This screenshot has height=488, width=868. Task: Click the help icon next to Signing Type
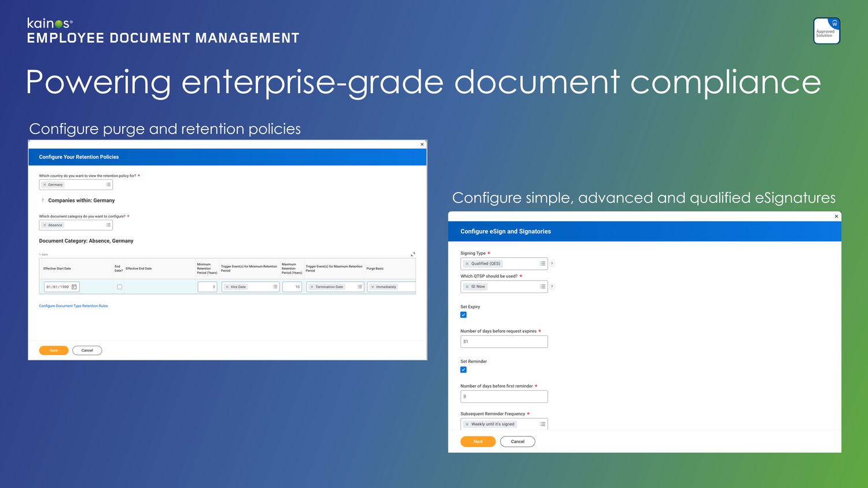pyautogui.click(x=551, y=263)
